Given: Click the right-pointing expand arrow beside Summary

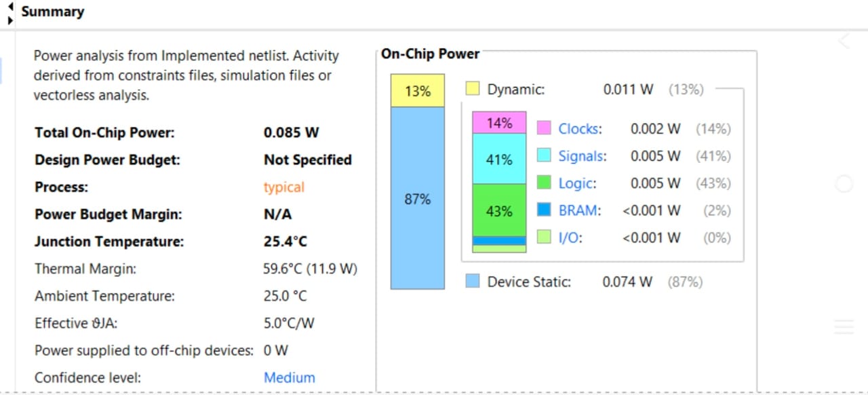Looking at the screenshot, I should 10,20.
